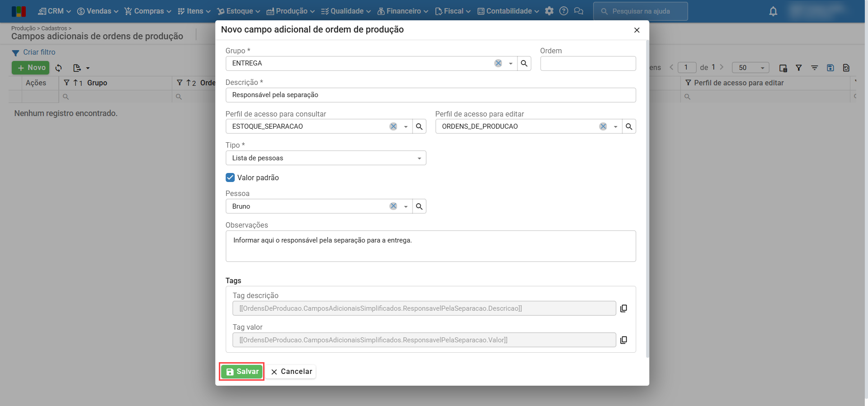The height and width of the screenshot is (406, 868).
Task: Open the Grupo dropdown arrow
Action: (510, 63)
